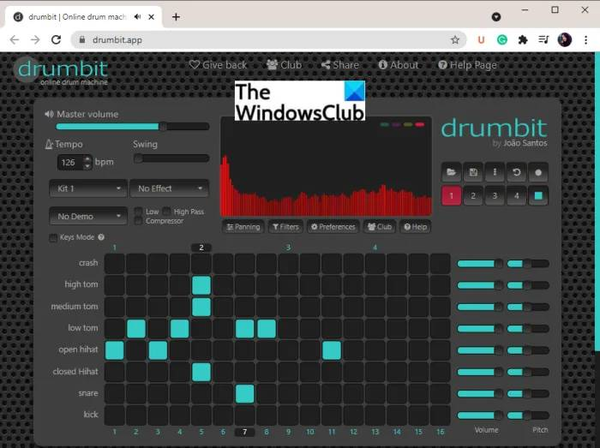The height and width of the screenshot is (448, 600).
Task: Click the record circle button
Action: pos(538,173)
